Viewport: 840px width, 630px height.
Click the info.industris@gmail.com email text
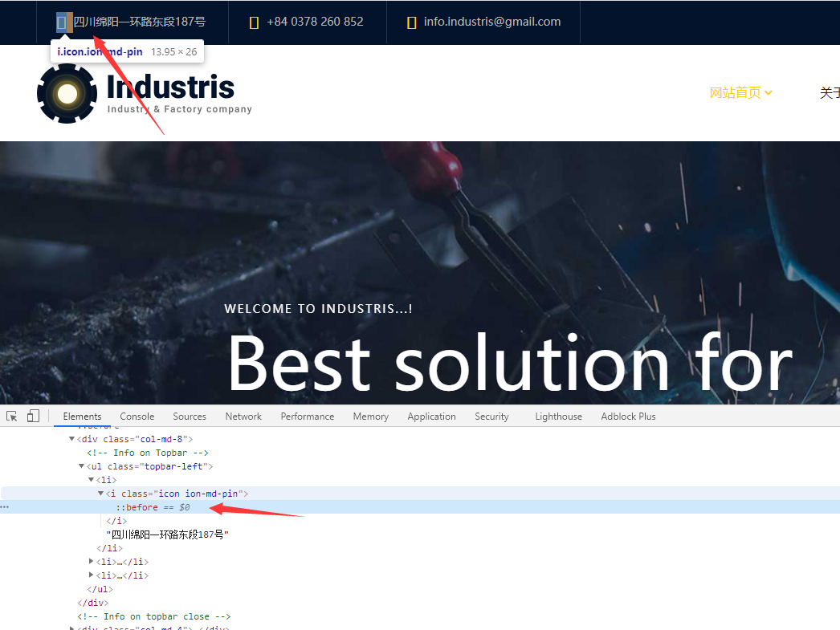pos(491,22)
